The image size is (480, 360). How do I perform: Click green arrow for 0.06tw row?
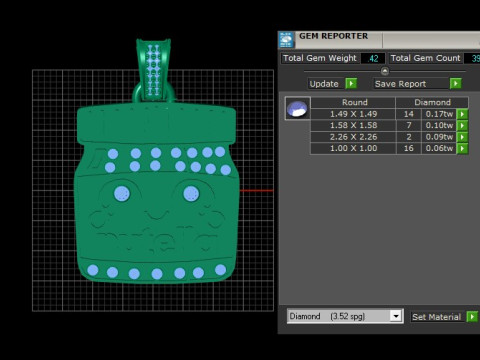click(x=462, y=148)
